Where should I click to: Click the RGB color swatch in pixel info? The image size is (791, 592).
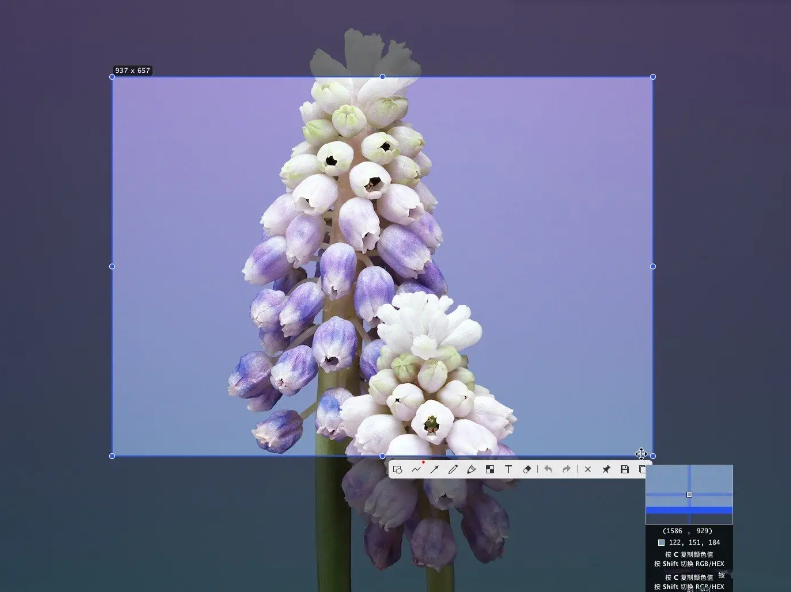(x=661, y=543)
